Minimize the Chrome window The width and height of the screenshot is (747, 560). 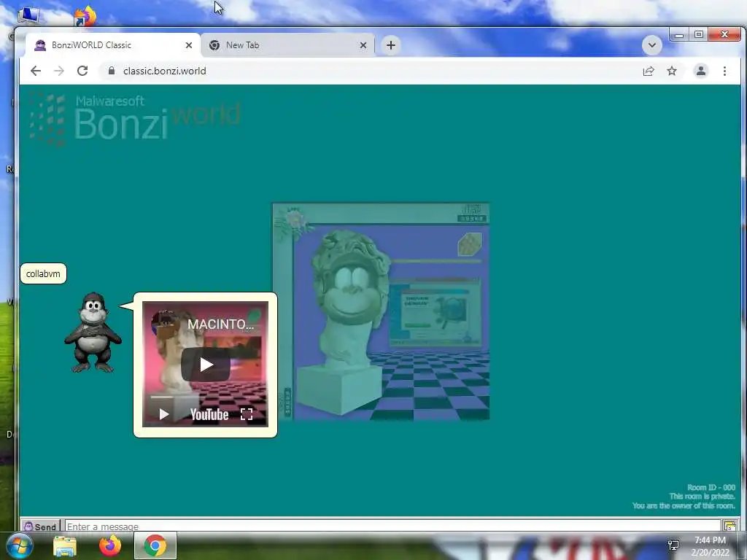679,34
